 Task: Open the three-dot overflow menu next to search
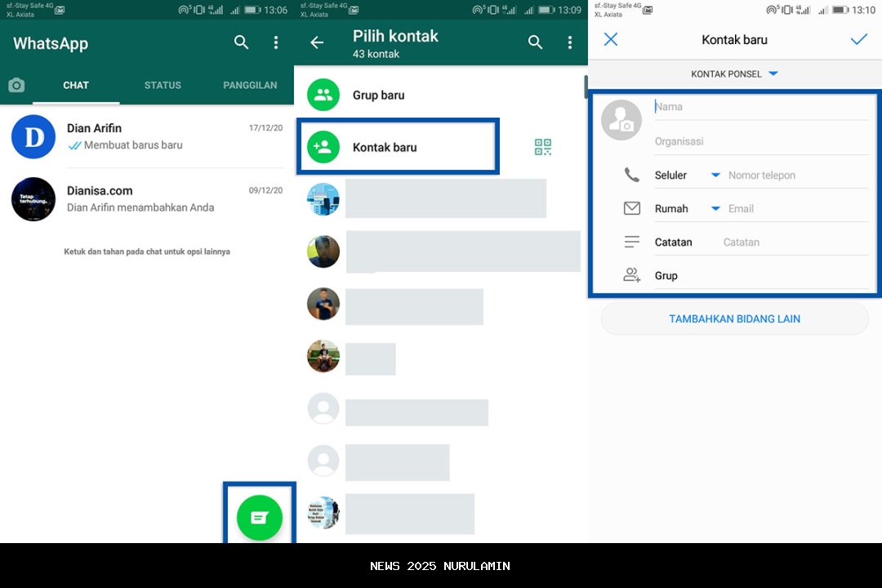pyautogui.click(x=275, y=42)
